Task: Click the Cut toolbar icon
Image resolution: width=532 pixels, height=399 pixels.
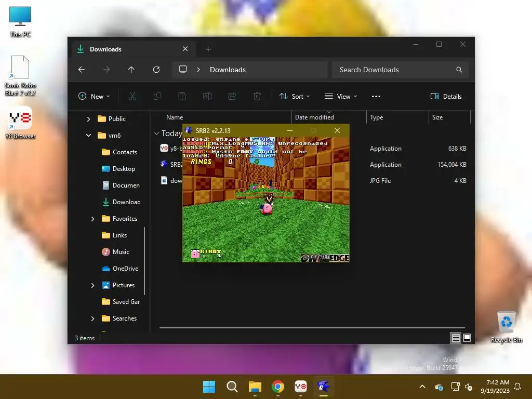Action: coord(132,96)
